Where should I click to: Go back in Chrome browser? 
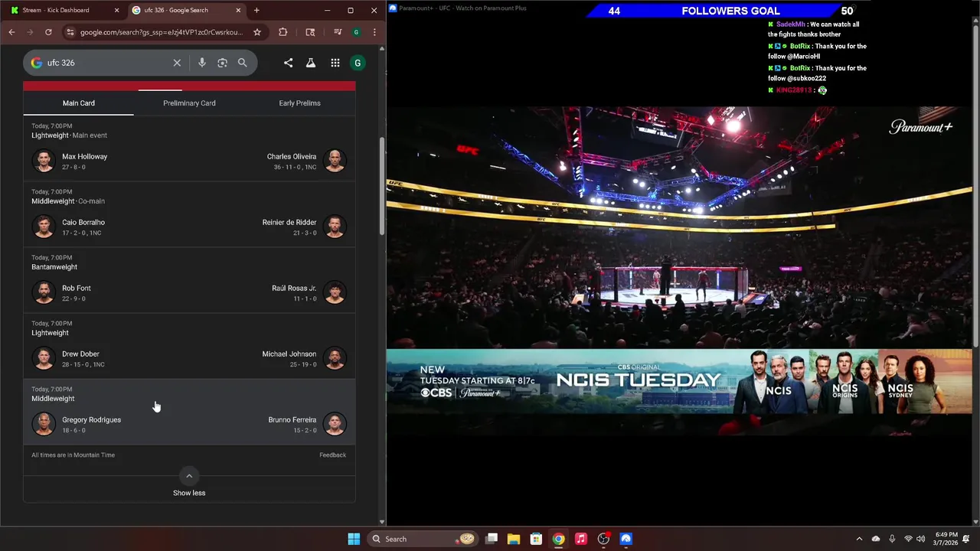pyautogui.click(x=11, y=32)
